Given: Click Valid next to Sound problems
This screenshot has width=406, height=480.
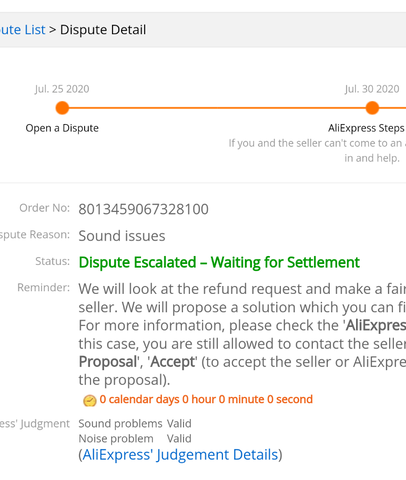Looking at the screenshot, I should click(179, 424).
